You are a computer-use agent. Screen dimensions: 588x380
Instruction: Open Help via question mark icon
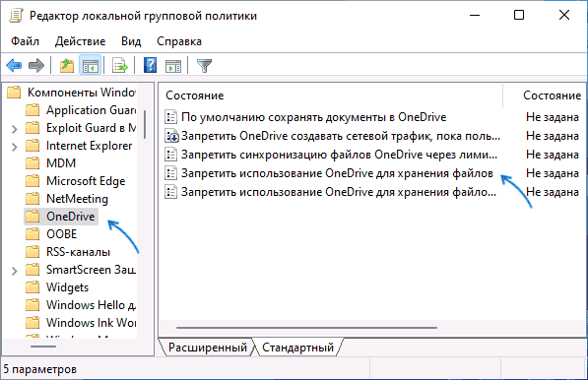tap(150, 66)
